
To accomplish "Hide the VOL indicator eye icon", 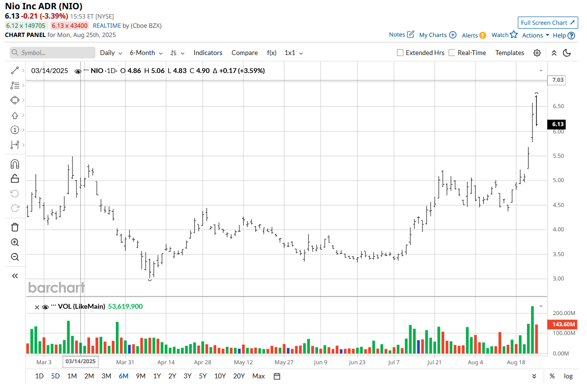I will [45, 307].
